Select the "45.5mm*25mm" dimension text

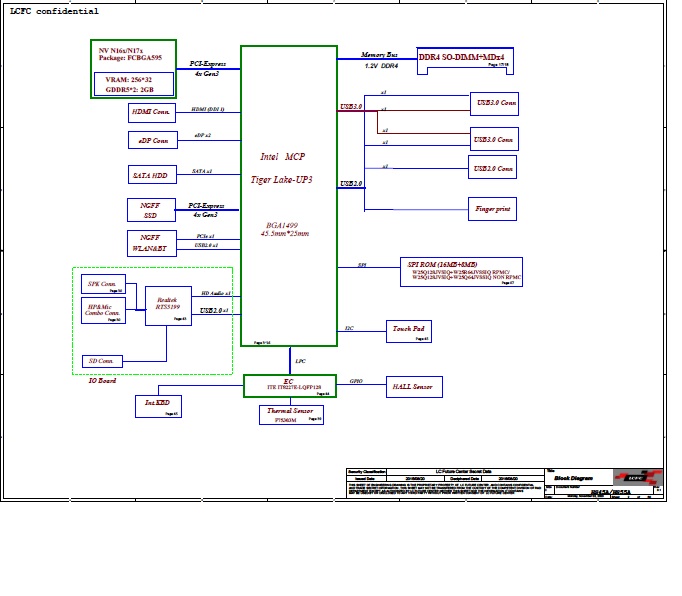click(x=285, y=234)
